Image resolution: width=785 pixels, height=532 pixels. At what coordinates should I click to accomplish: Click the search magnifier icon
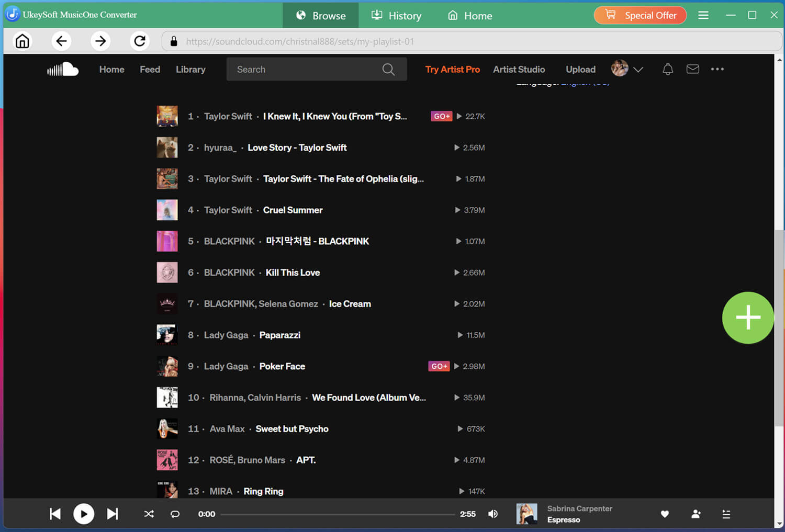tap(388, 69)
